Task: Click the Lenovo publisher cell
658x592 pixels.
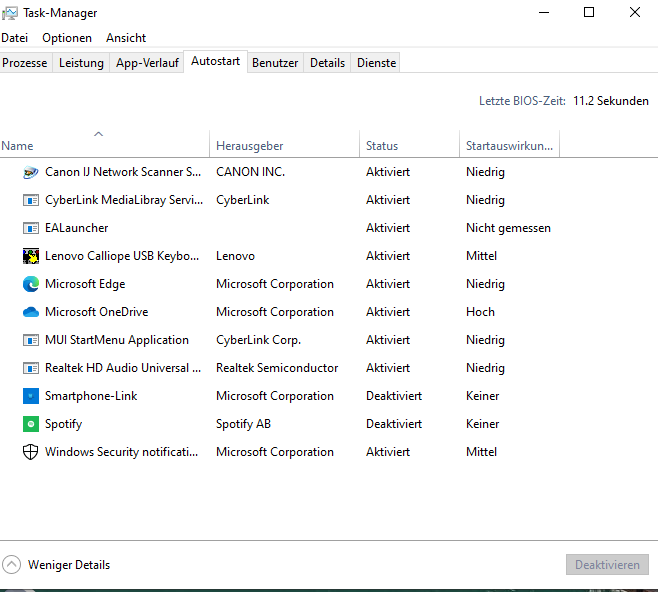Action: point(235,256)
